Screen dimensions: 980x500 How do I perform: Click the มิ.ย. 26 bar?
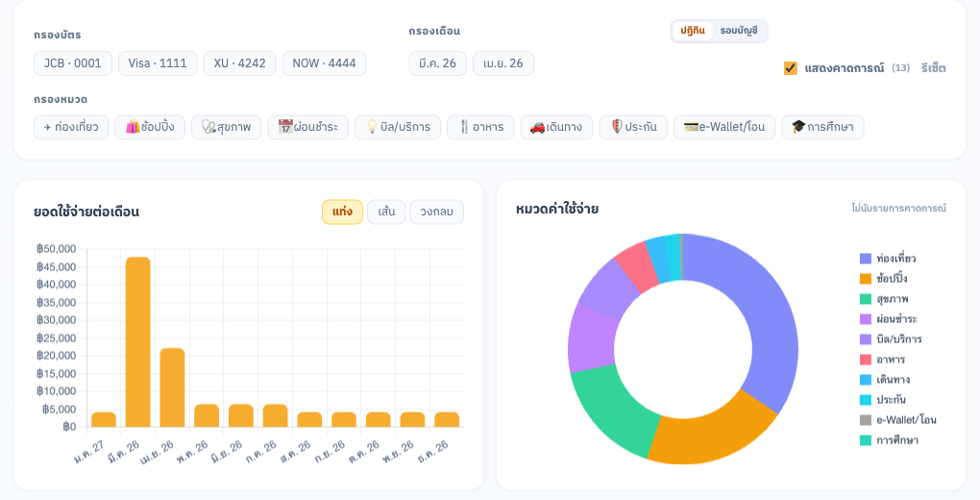coord(241,415)
